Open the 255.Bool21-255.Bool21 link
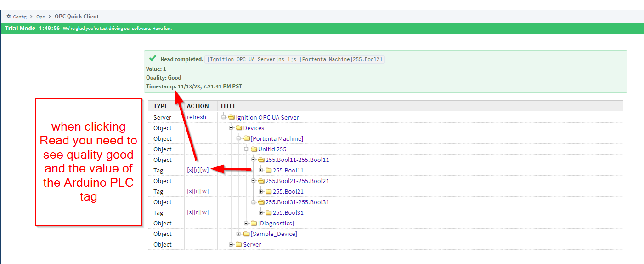The height and width of the screenshot is (264, 644). point(297,181)
